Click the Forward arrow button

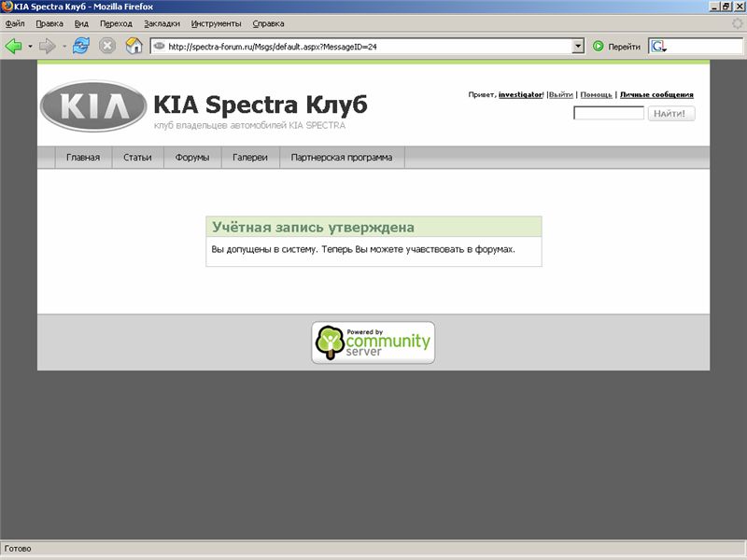tap(47, 46)
